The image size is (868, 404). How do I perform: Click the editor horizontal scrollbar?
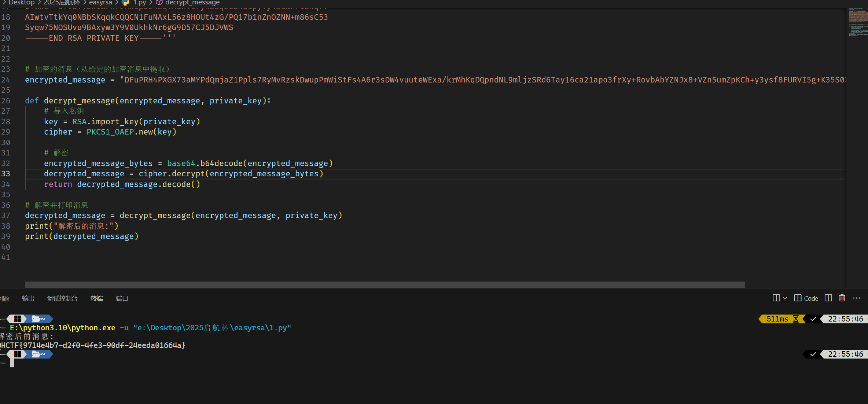pyautogui.click(x=385, y=285)
